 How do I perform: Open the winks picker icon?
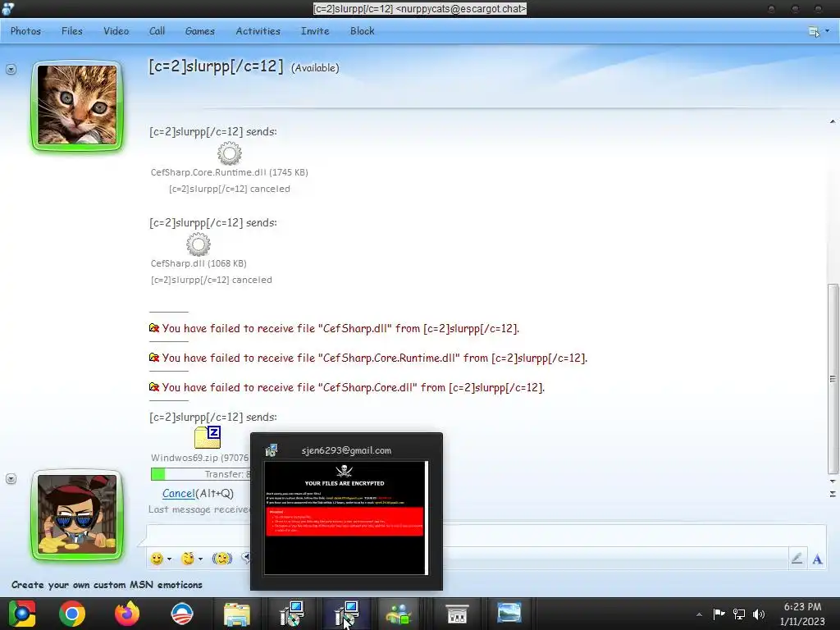click(x=188, y=559)
